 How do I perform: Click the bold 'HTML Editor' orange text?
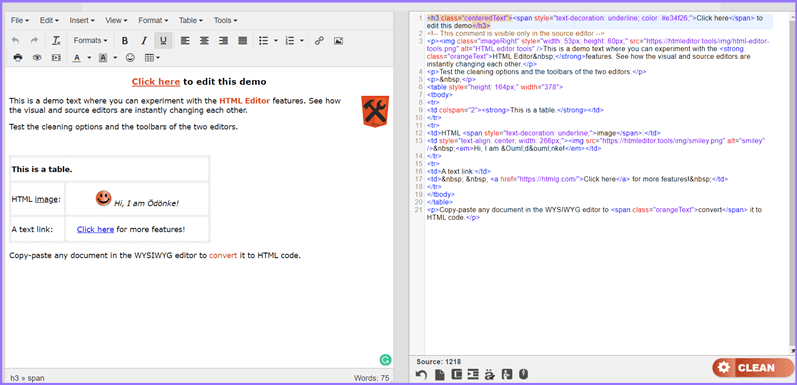(244, 101)
